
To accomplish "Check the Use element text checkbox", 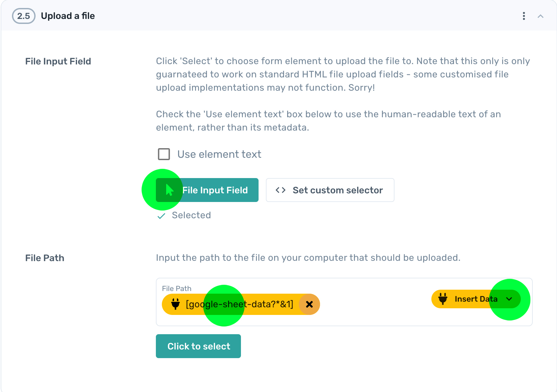I will coord(164,154).
